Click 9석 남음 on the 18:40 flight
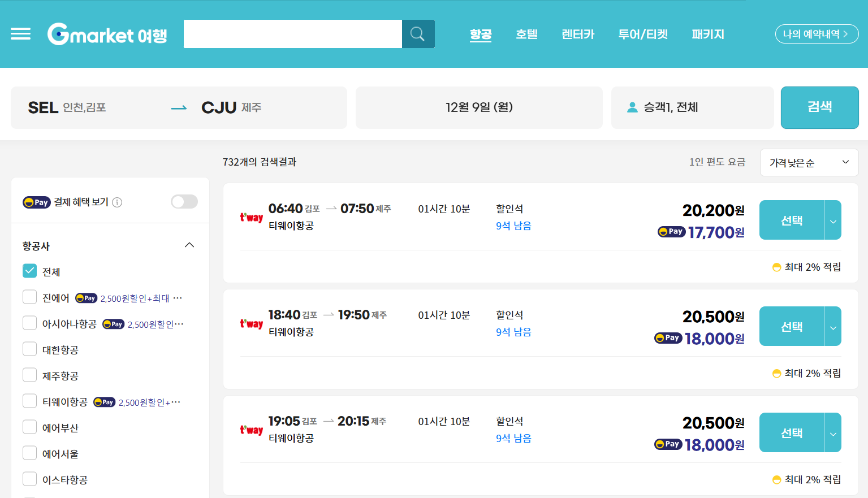 click(513, 332)
